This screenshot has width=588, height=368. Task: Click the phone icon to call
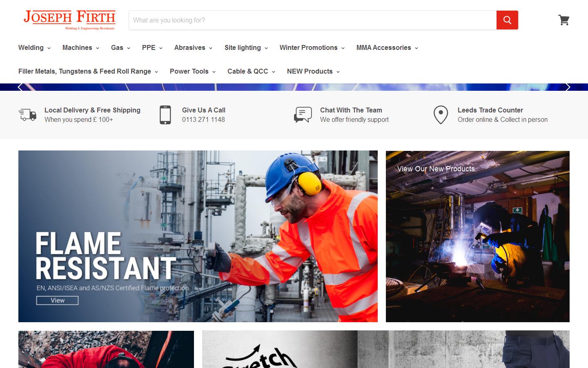(x=165, y=115)
